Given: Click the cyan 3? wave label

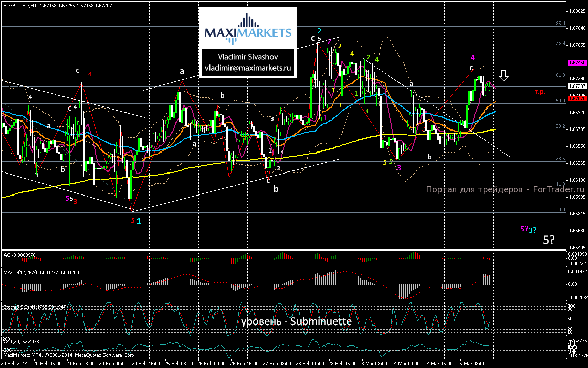Looking at the screenshot, I should [x=533, y=230].
